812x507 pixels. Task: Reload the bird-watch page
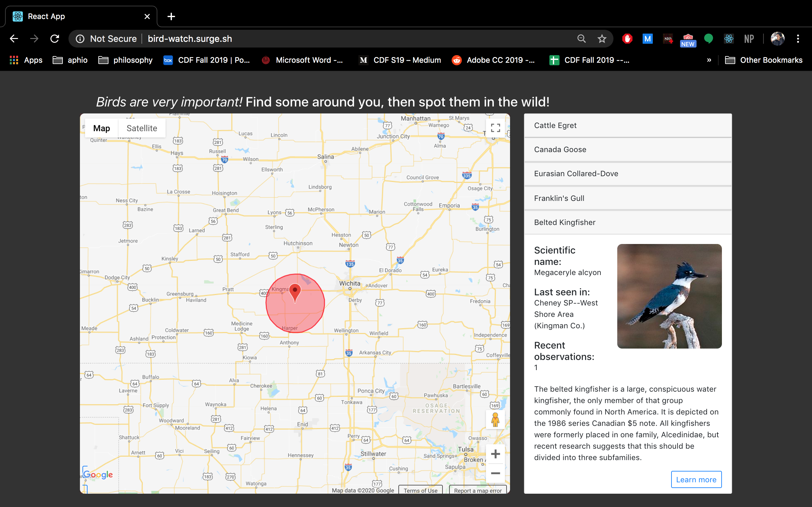click(55, 39)
